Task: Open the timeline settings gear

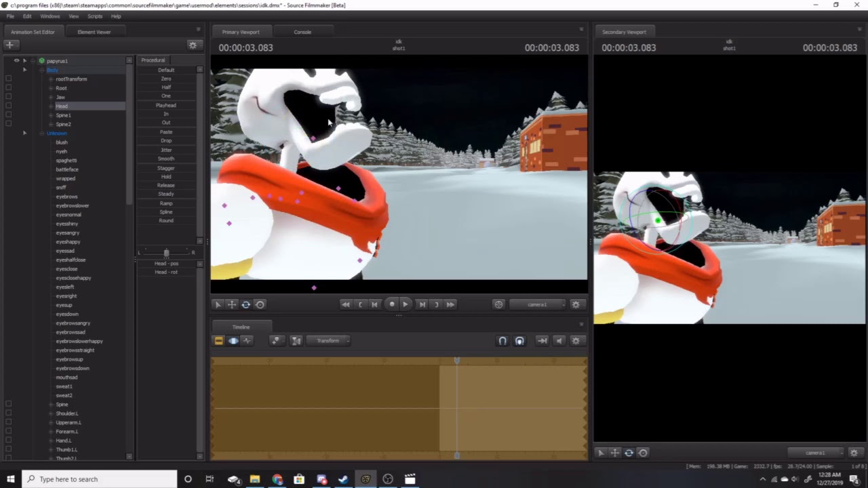Action: [576, 341]
